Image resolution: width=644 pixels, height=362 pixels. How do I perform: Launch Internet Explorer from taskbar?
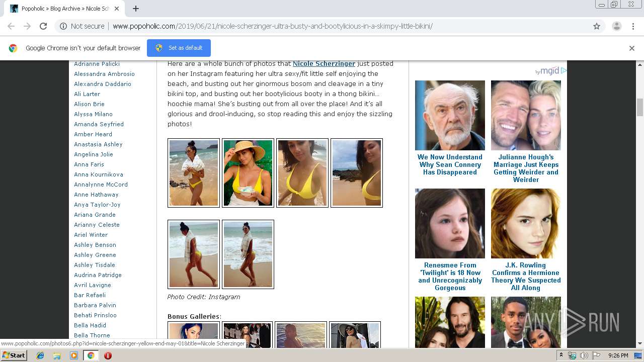(40, 355)
